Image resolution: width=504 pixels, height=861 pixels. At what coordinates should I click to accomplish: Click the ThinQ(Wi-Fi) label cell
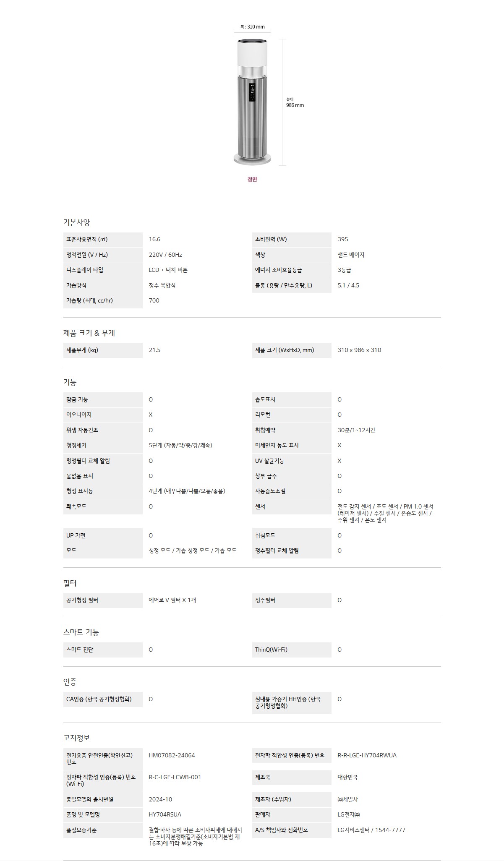271,650
